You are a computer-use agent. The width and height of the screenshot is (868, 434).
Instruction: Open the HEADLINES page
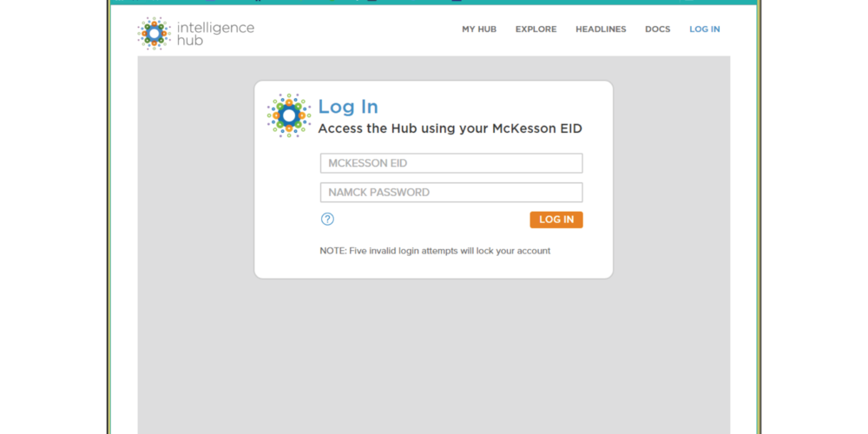(x=600, y=30)
